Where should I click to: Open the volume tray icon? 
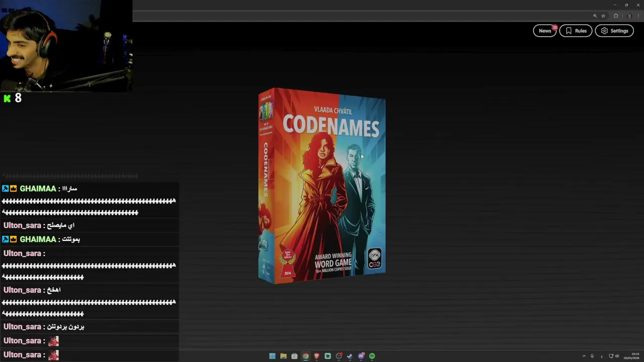(x=617, y=356)
